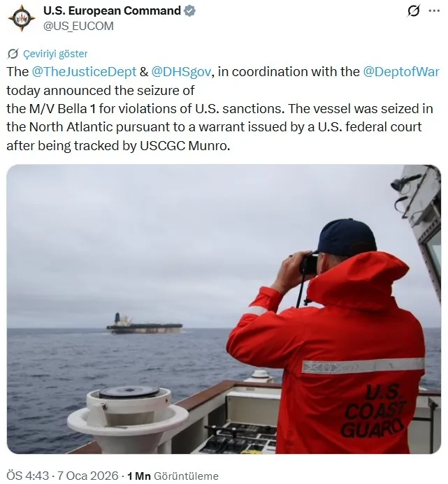This screenshot has height=484, width=448.
Task: Click the verified badge next to the account name
Action: point(189,10)
